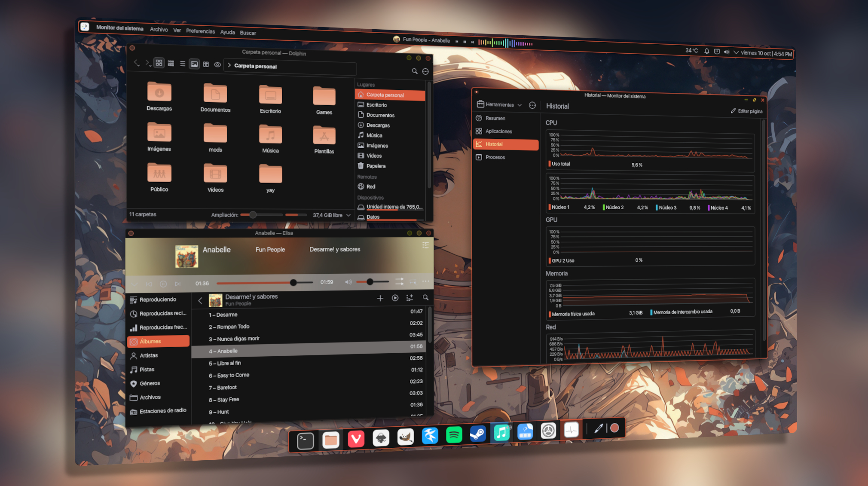Viewport: 868px width, 486px height.
Task: Pause playback in Elisa player
Action: (x=163, y=284)
